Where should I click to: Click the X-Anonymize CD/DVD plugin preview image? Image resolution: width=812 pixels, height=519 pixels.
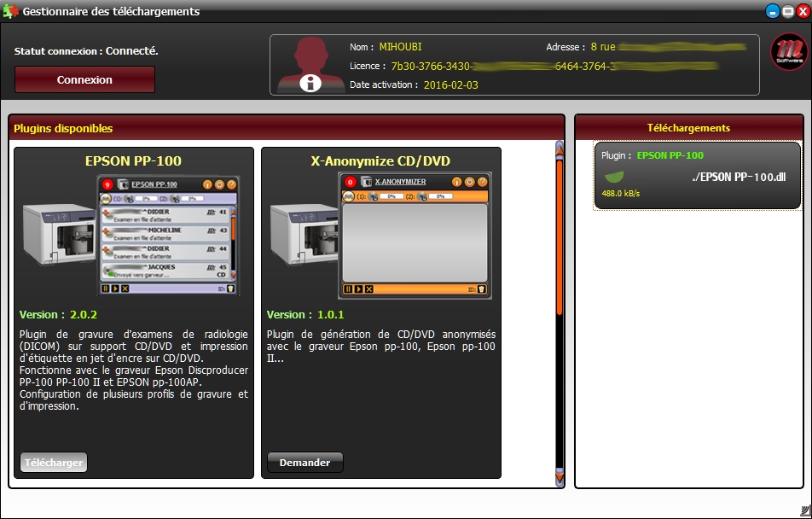380,236
